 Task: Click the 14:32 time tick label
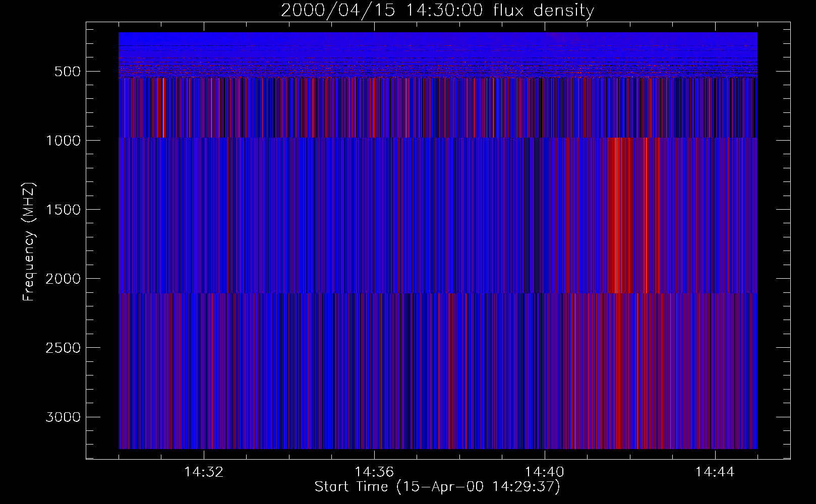click(204, 472)
